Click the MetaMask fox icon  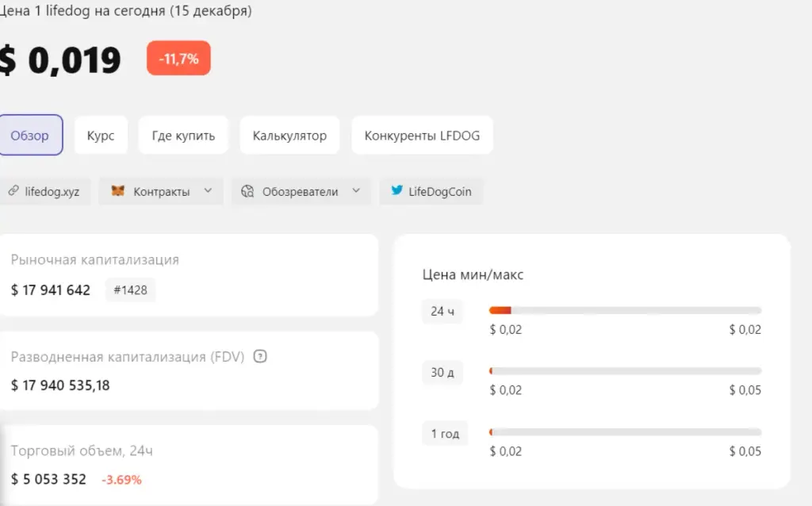(x=118, y=190)
